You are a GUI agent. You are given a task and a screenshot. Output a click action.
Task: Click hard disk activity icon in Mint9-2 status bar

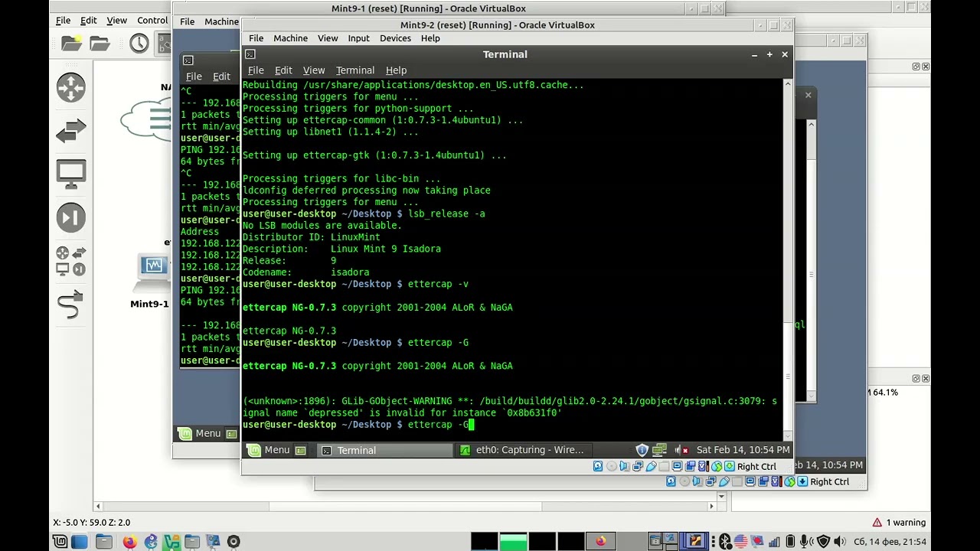coord(599,466)
